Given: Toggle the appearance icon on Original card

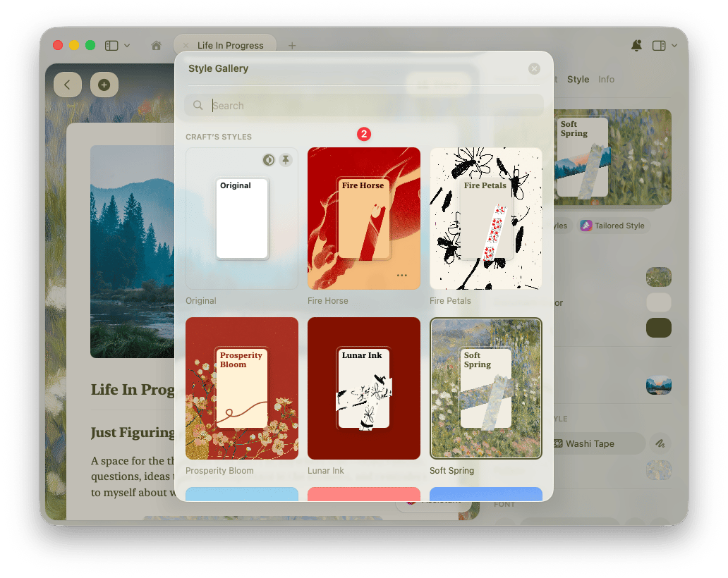Looking at the screenshot, I should [x=268, y=160].
